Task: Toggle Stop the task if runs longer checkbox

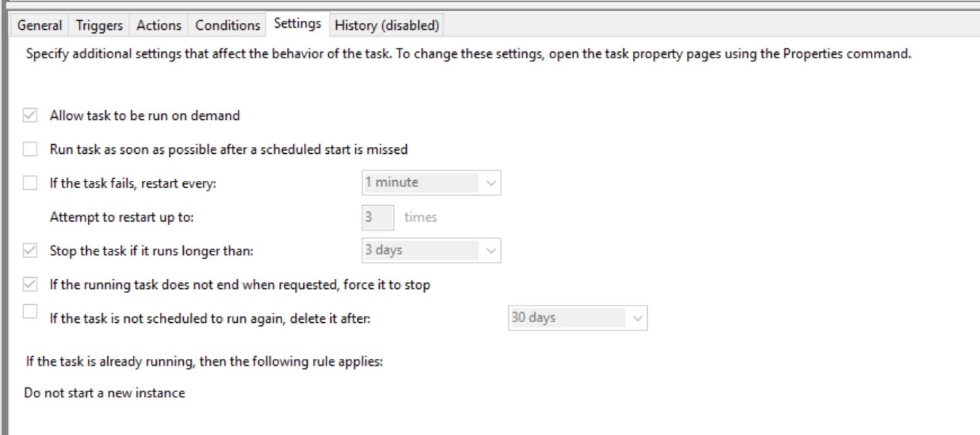Action: coord(30,251)
